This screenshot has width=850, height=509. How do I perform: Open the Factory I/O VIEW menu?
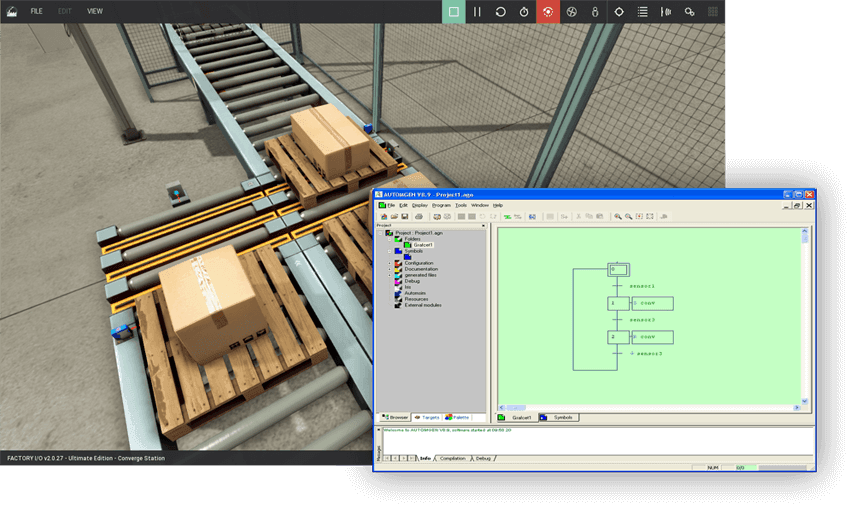[95, 11]
